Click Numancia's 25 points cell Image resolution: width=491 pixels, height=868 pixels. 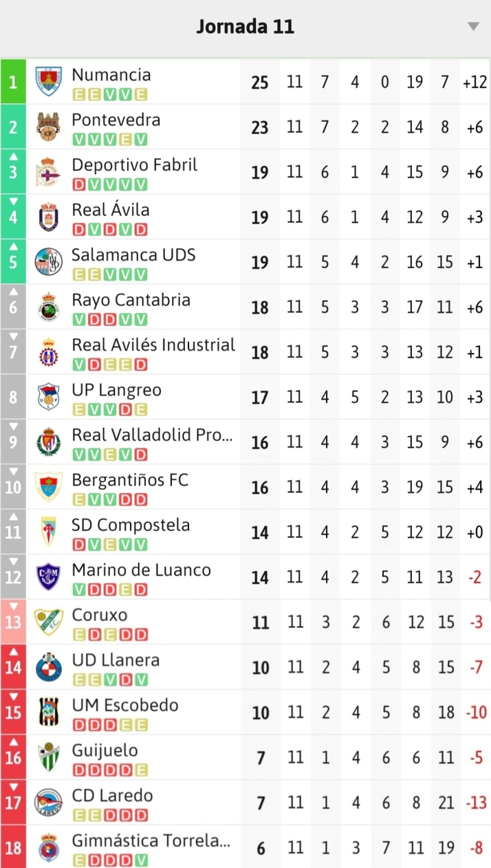coord(260,83)
